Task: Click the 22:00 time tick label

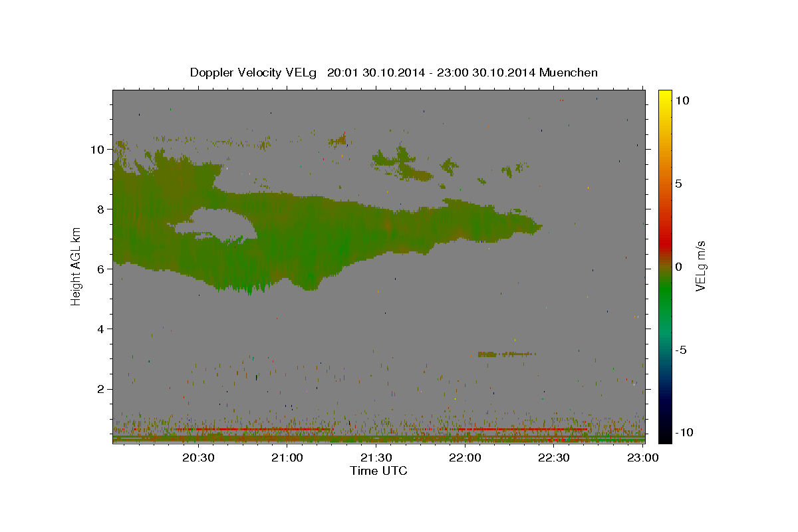Action: tap(465, 458)
